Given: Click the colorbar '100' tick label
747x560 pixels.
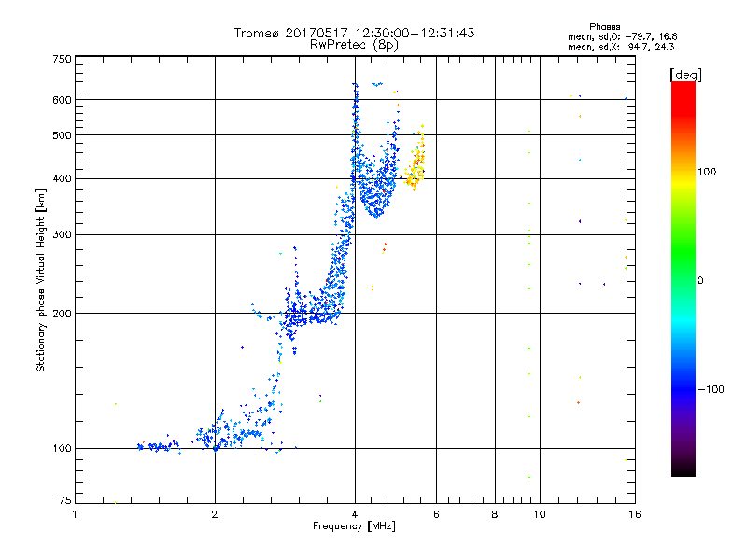Looking at the screenshot, I should coord(707,172).
